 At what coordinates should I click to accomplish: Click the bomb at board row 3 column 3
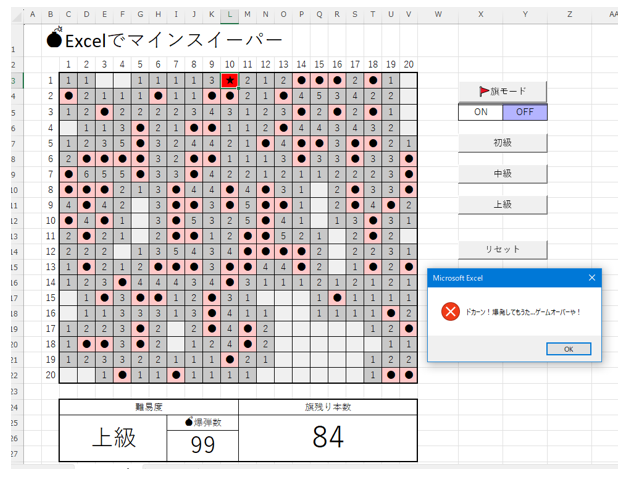(x=104, y=112)
